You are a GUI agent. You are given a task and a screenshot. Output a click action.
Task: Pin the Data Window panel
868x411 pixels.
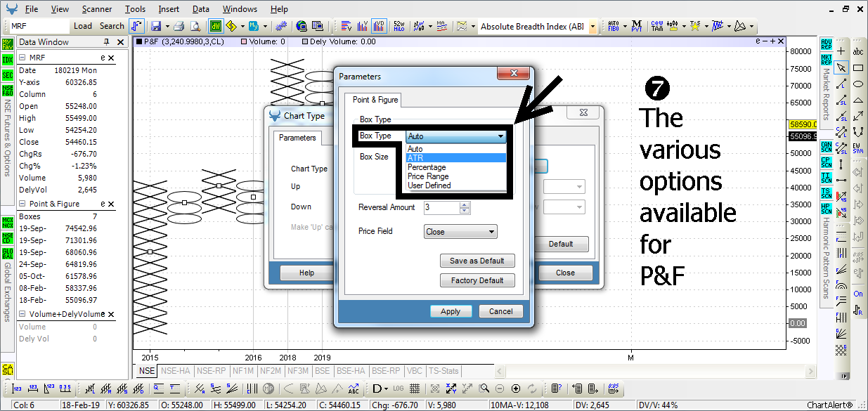(x=106, y=42)
